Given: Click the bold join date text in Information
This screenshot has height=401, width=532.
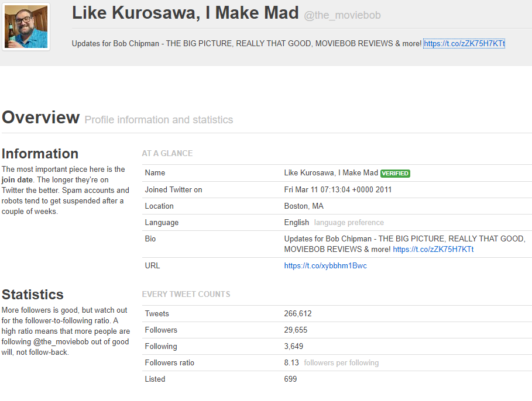Looking at the screenshot, I should click(x=18, y=180).
